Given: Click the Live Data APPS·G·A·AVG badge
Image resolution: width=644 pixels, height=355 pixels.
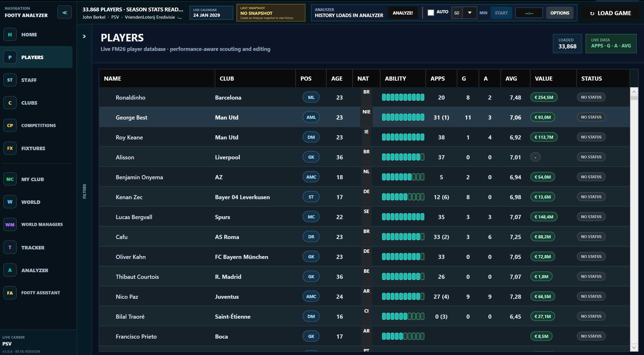Looking at the screenshot, I should point(611,43).
